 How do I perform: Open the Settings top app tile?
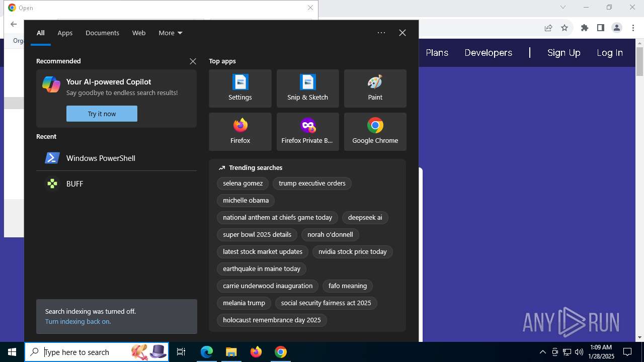(x=240, y=88)
